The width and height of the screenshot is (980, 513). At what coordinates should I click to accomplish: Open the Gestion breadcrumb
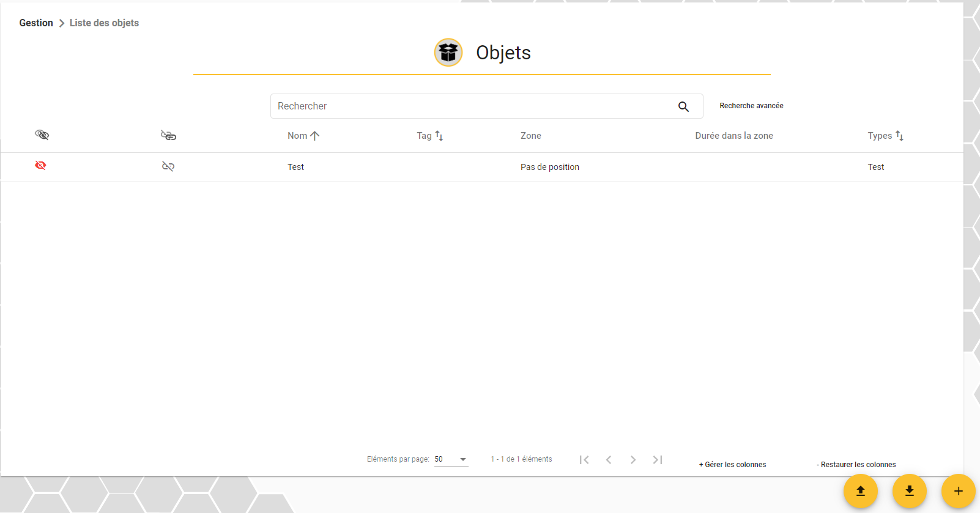36,23
